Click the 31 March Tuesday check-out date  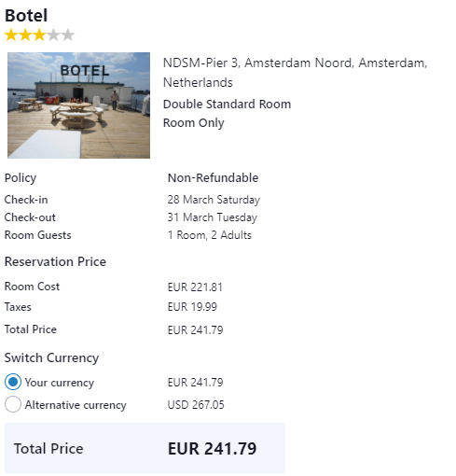click(x=213, y=217)
